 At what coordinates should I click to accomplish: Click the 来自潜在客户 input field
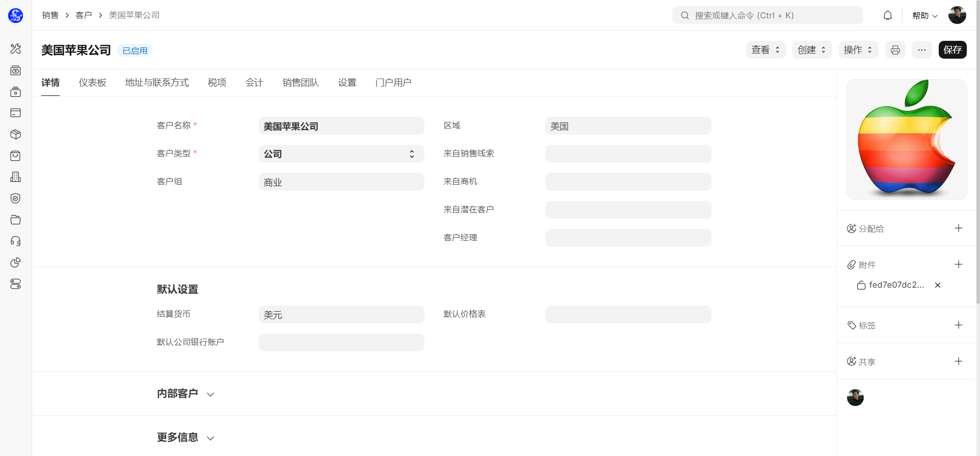point(628,210)
